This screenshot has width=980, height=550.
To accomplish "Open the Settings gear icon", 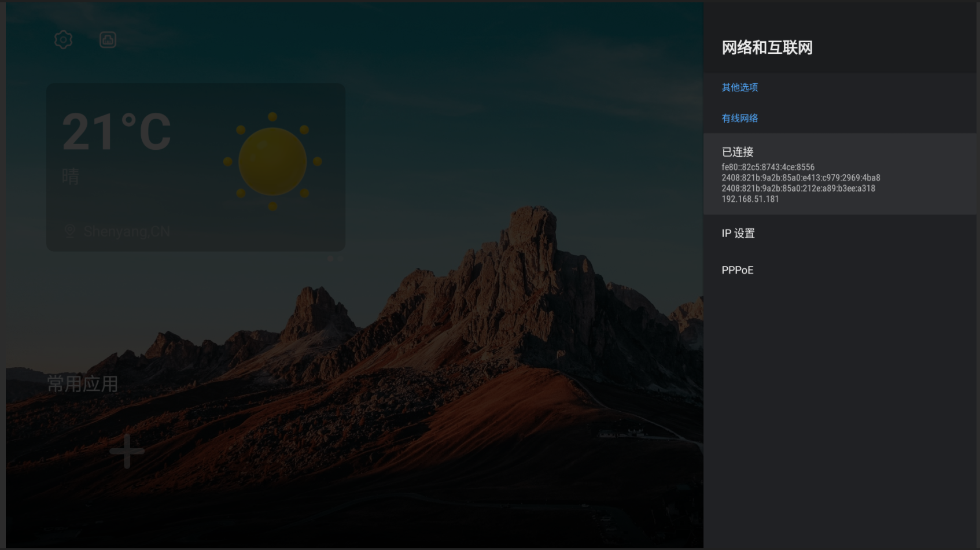I will point(63,39).
